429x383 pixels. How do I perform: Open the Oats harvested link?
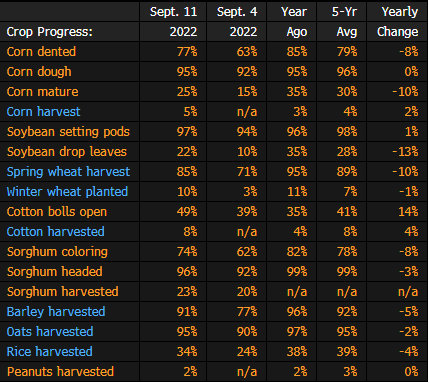50,332
